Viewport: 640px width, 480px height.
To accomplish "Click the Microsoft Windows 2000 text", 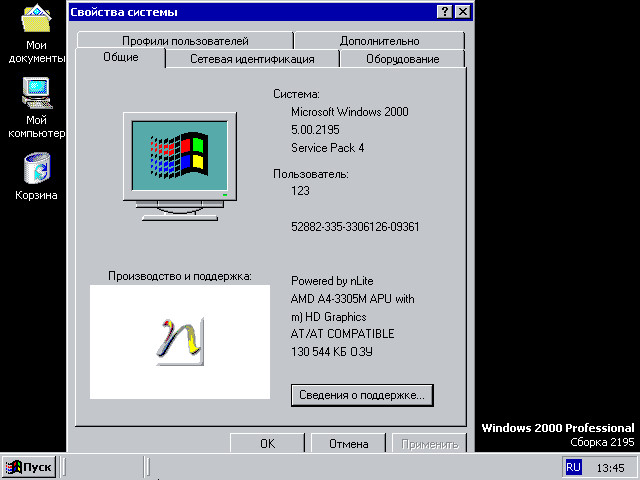I will pyautogui.click(x=350, y=112).
